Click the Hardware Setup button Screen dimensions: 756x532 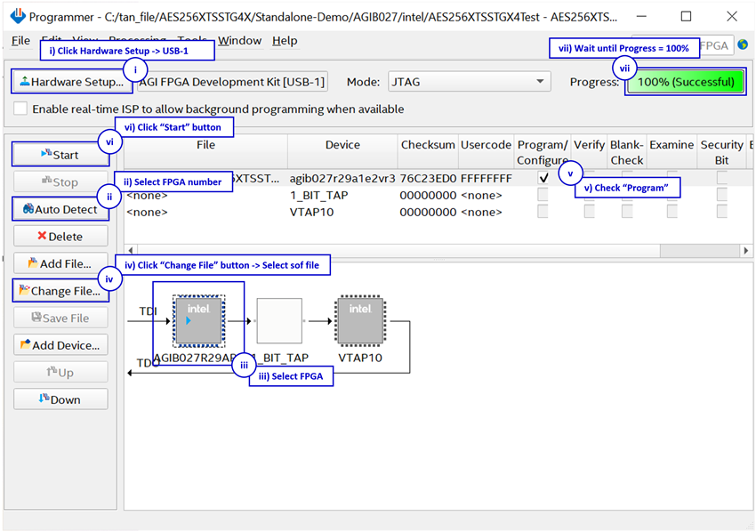click(x=72, y=82)
